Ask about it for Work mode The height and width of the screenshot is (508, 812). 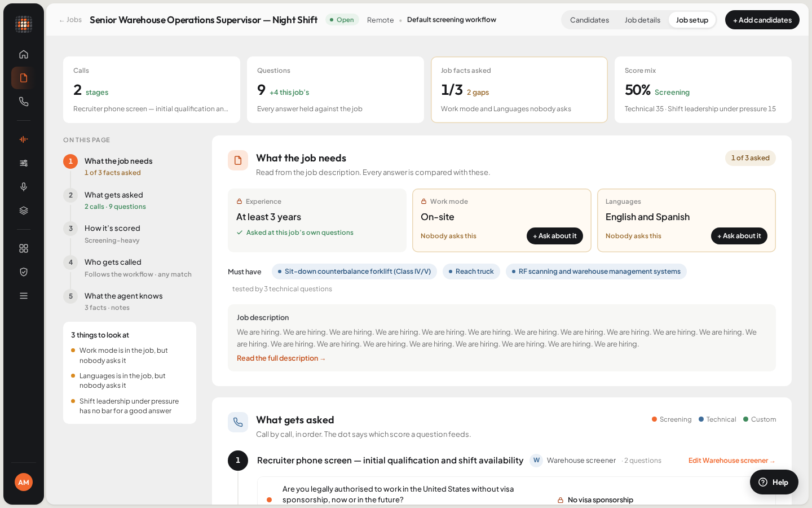(555, 236)
